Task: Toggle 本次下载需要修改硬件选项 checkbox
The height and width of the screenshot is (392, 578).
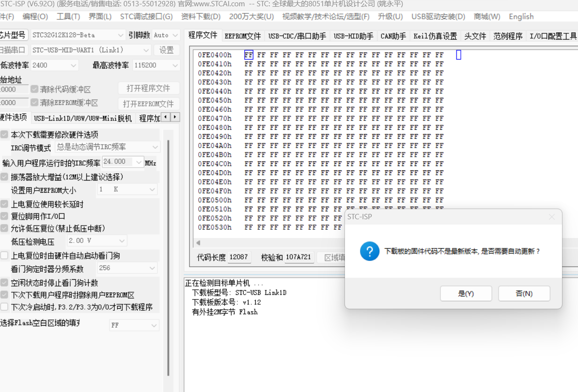Action: click(4, 135)
